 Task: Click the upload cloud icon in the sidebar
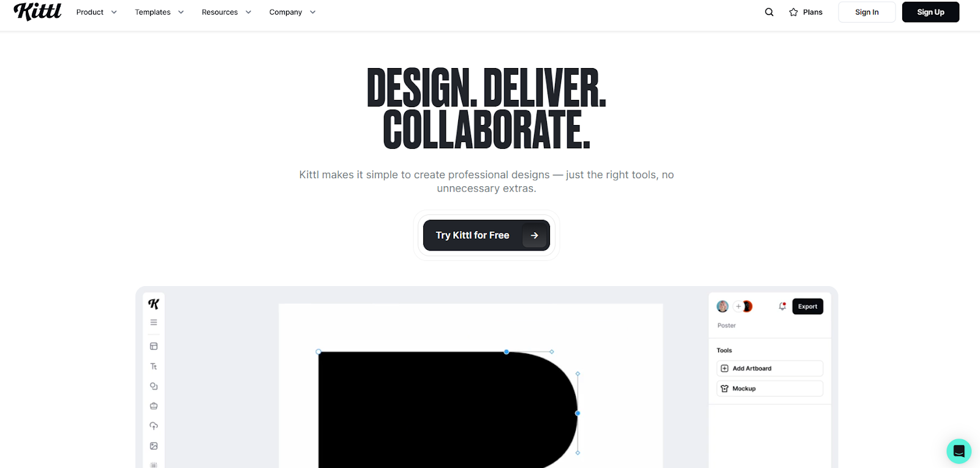(x=154, y=426)
